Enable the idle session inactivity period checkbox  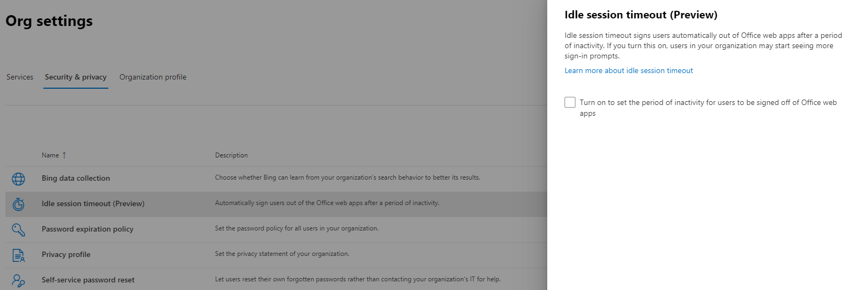pos(570,102)
